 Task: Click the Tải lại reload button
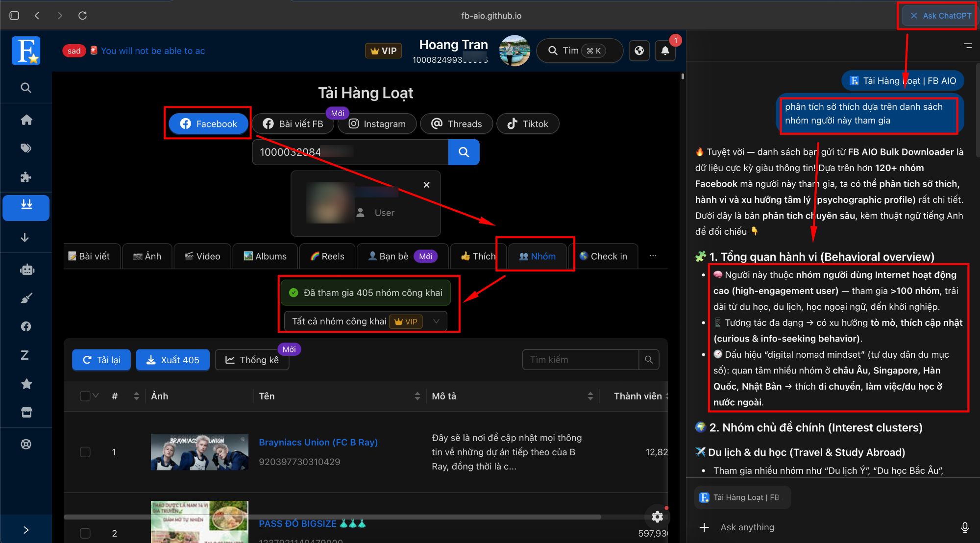click(101, 360)
